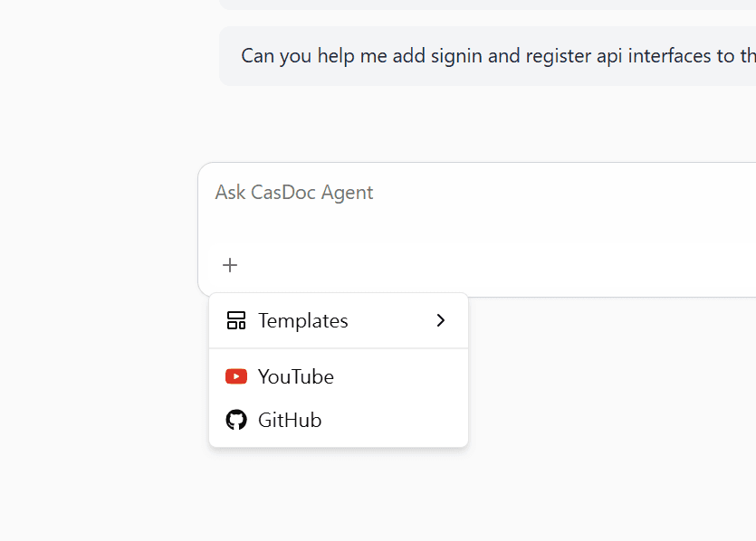The image size is (756, 541).
Task: Click the partial message bubble at top
Action: (x=489, y=4)
